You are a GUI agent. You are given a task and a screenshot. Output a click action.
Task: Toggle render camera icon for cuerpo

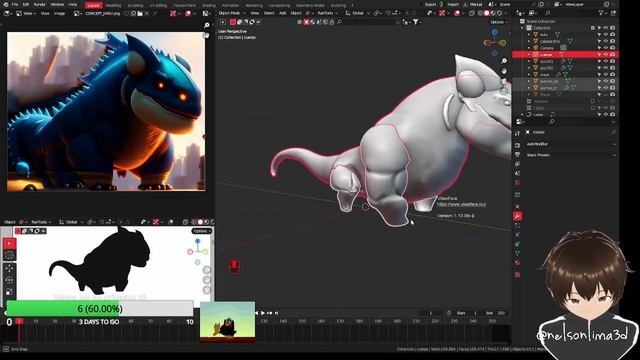[613, 54]
